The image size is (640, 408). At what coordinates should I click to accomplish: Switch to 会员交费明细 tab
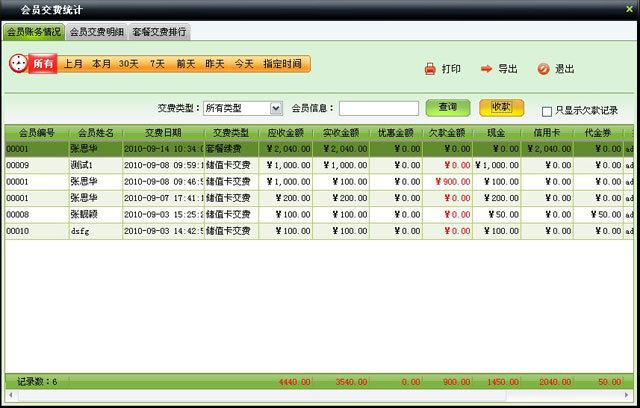tap(97, 32)
